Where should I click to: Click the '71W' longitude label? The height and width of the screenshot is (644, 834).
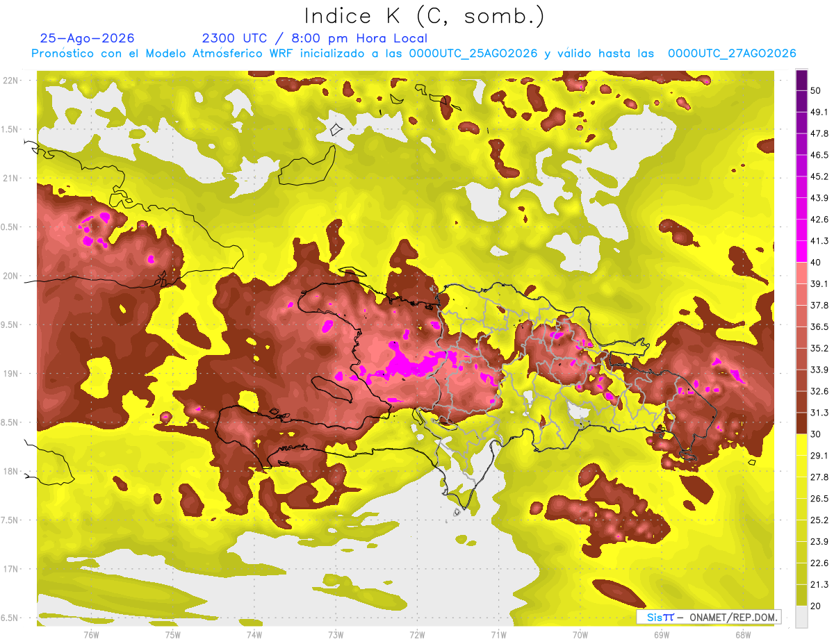point(498,634)
